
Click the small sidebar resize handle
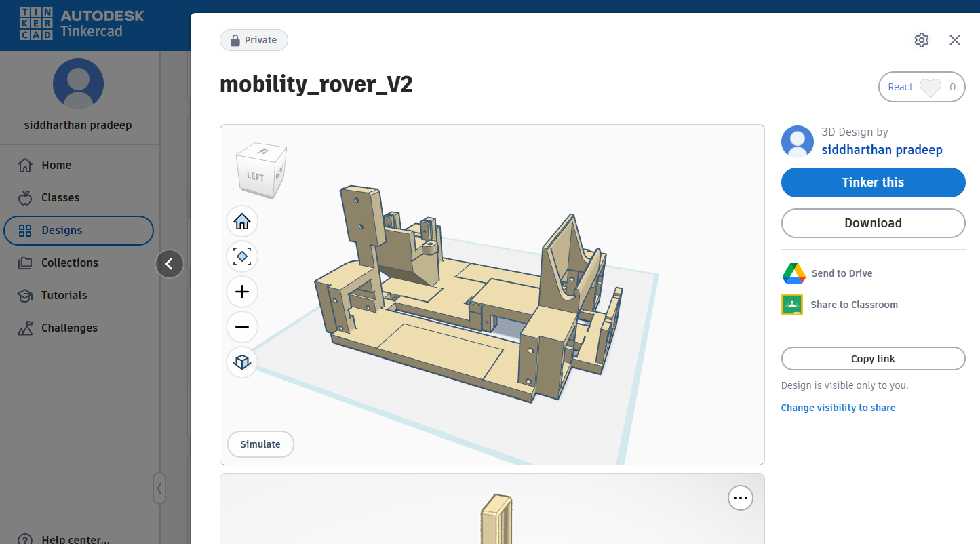[159, 488]
